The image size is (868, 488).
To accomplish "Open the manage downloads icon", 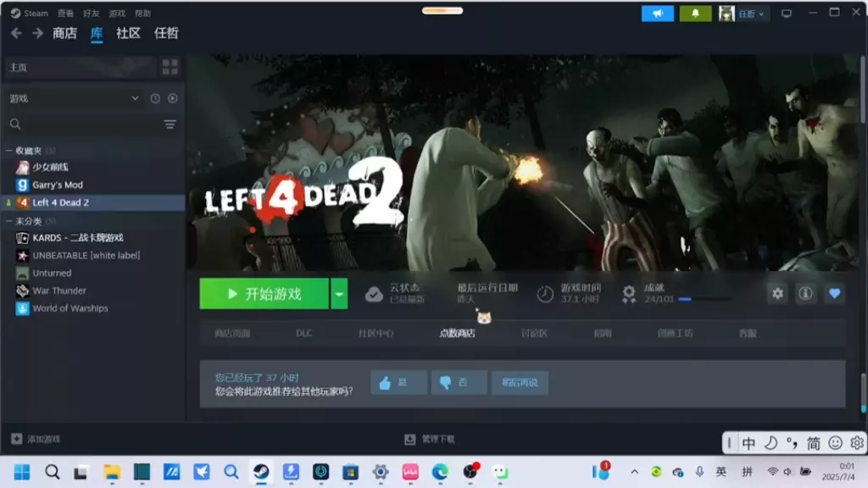I will (409, 439).
